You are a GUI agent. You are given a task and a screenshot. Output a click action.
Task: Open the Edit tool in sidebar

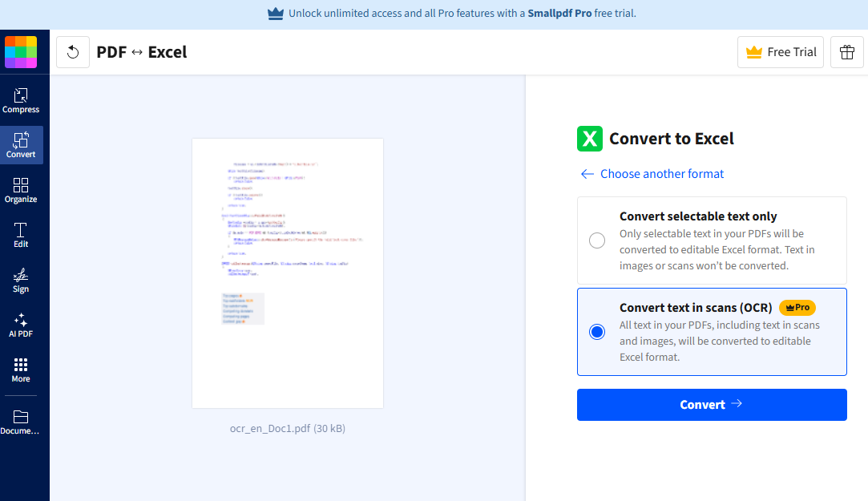point(21,235)
